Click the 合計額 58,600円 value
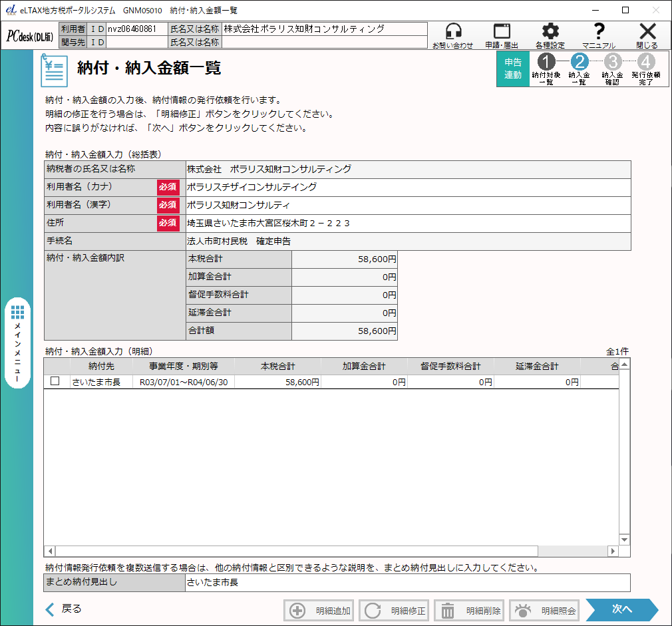 [345, 331]
